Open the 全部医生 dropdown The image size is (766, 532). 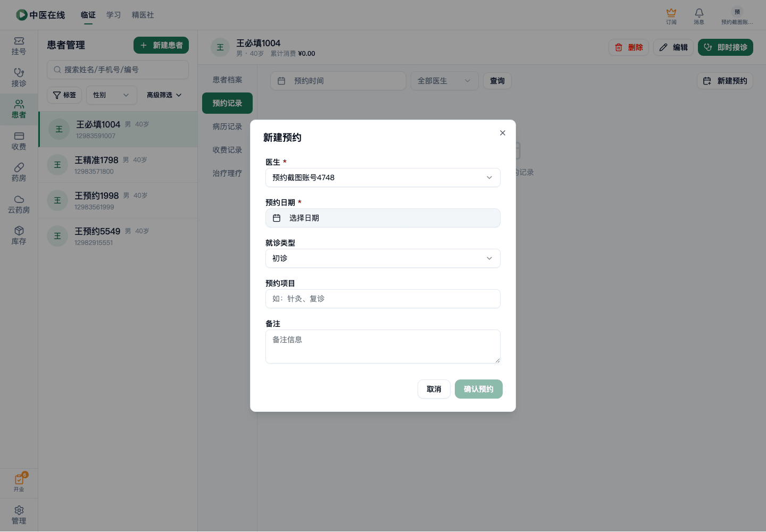click(445, 81)
